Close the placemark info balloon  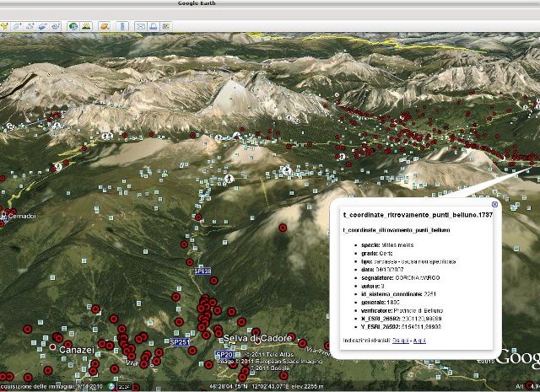coord(494,204)
